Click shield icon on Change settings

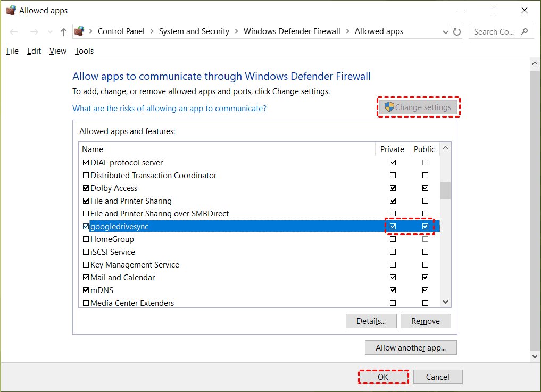point(389,107)
